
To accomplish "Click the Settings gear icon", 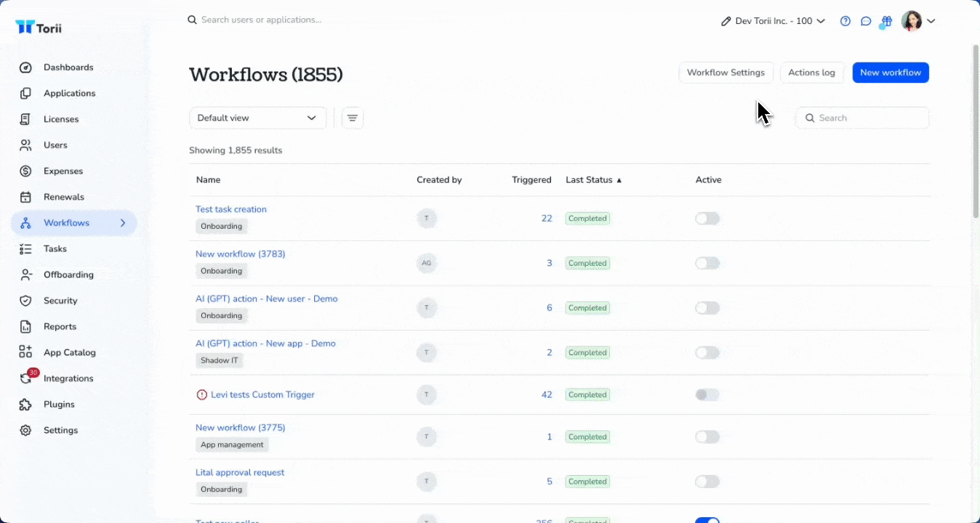I will coord(25,430).
